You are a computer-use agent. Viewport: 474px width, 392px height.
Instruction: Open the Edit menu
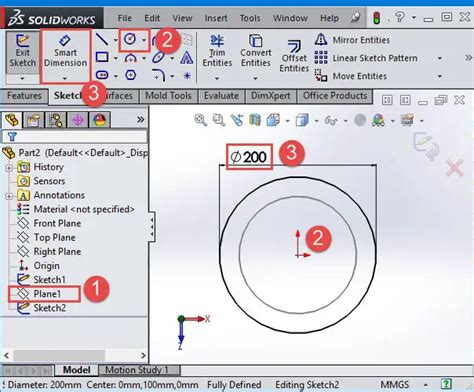pyautogui.click(x=152, y=18)
